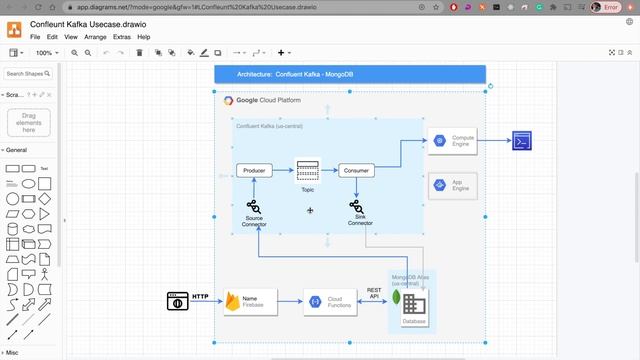640x360 pixels.
Task: Open the File menu
Action: (x=35, y=37)
